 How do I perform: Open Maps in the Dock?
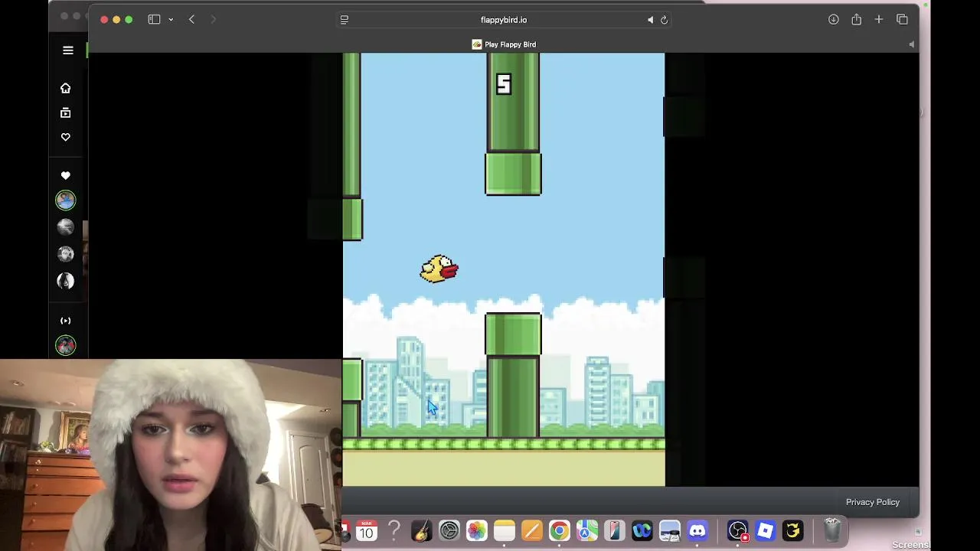586,530
